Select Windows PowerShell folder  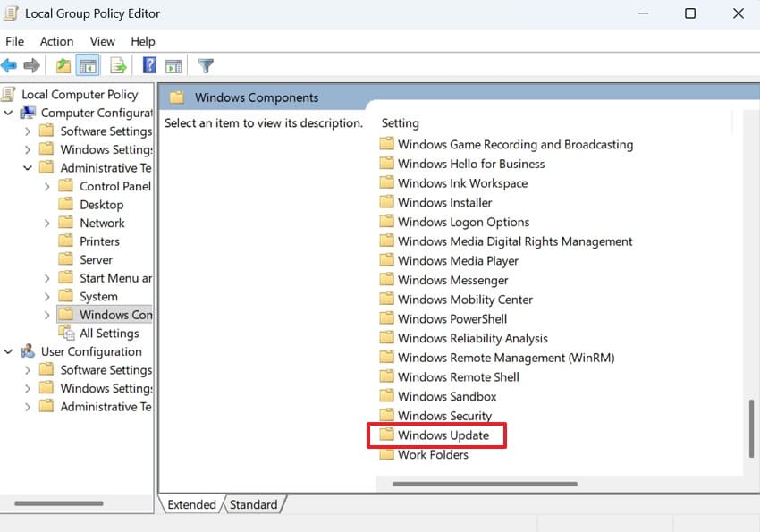coord(452,319)
